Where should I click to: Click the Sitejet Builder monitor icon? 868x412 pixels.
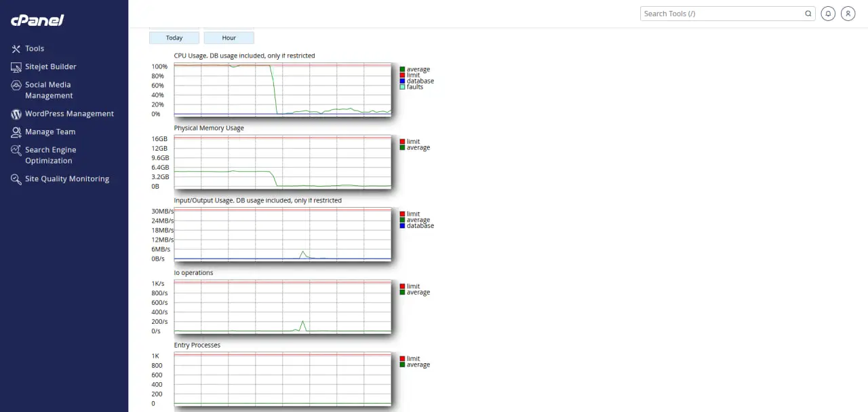(16, 67)
